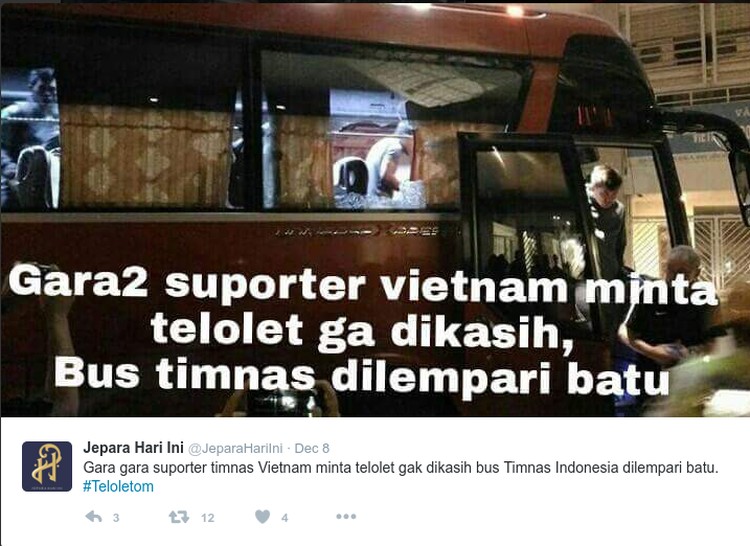
Task: Click the camera held up at the photo's bottom
Action: [x=281, y=403]
